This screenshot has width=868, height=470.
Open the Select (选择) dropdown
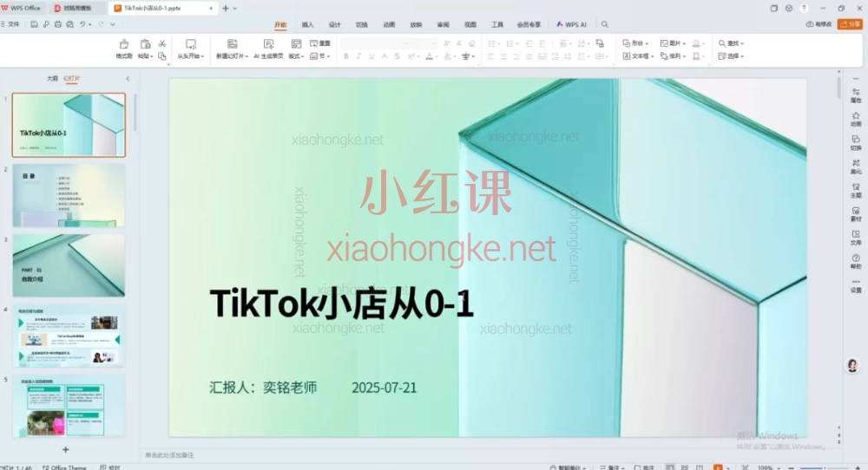(731, 56)
